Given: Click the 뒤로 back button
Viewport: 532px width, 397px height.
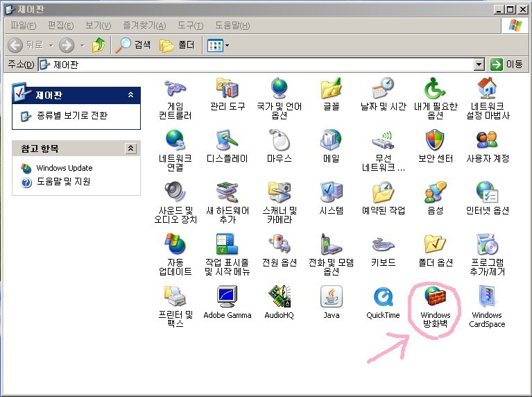Looking at the screenshot, I should coord(26,45).
